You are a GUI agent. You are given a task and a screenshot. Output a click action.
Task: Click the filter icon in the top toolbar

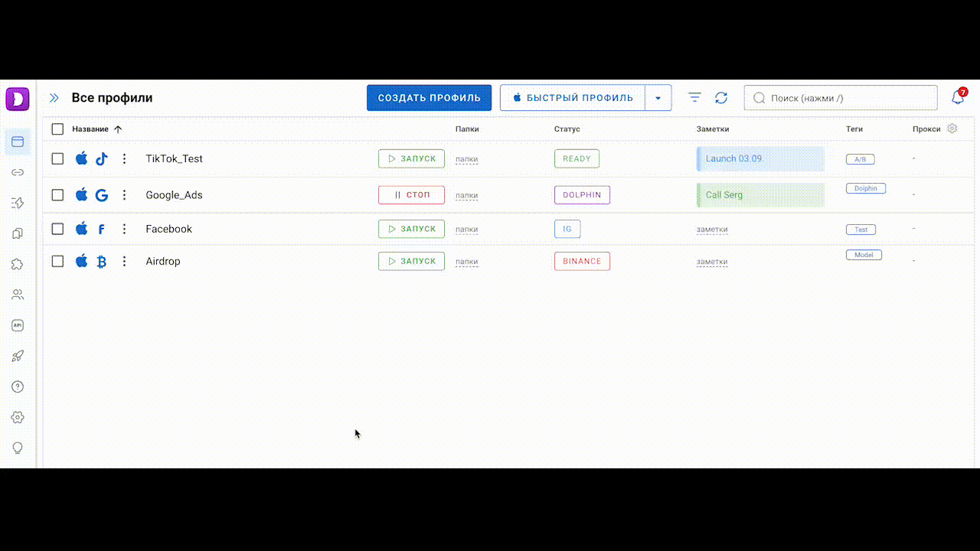click(x=694, y=98)
